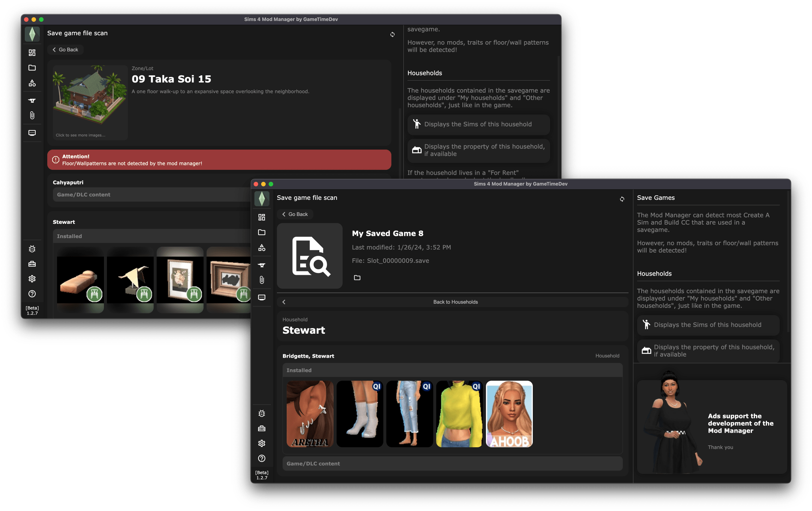The height and width of the screenshot is (511, 812).
Task: Open settings gear in back window sidebar
Action: (32, 279)
